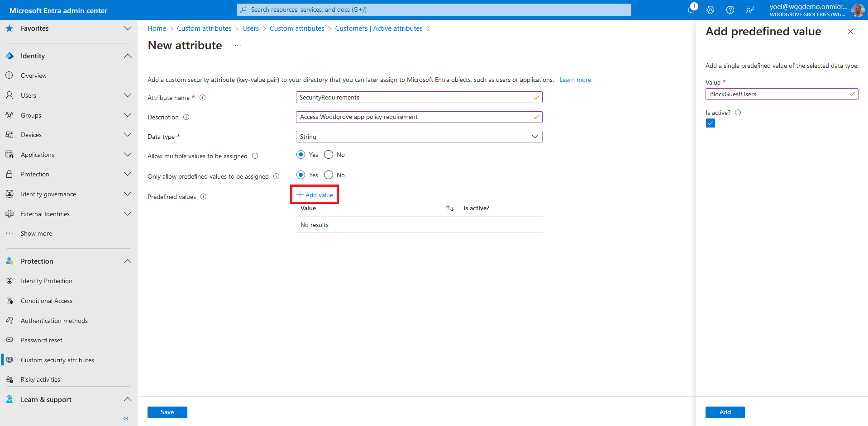
Task: Collapse the sidebar with double-chevron icon
Action: 126,418
